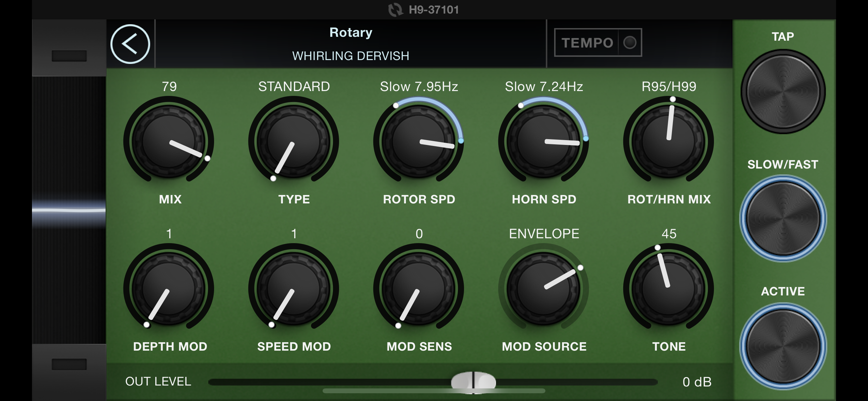
Task: Click the SPEED MOD knob
Action: tap(294, 288)
